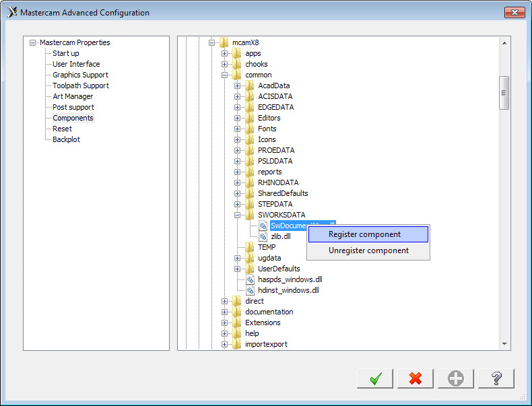Collapse the SWORKSDATA folder node
Image resolution: width=532 pixels, height=406 pixels.
point(238,215)
